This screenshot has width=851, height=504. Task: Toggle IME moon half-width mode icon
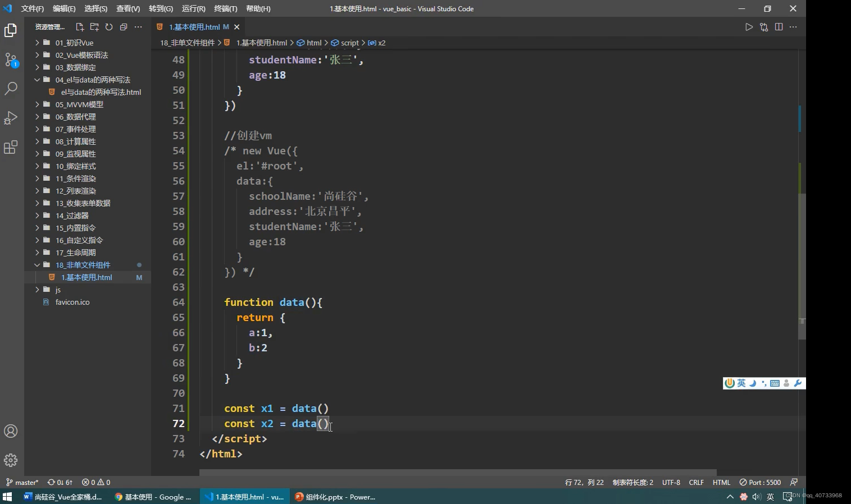point(753,383)
